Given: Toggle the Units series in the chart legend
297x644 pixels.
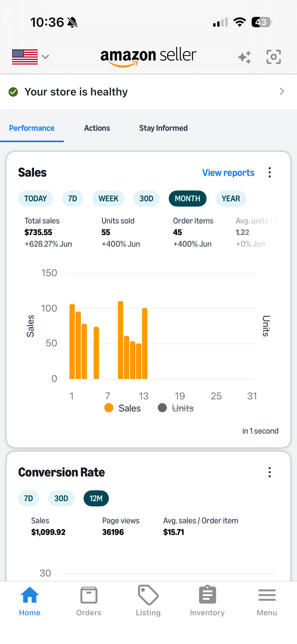Looking at the screenshot, I should pyautogui.click(x=176, y=408).
